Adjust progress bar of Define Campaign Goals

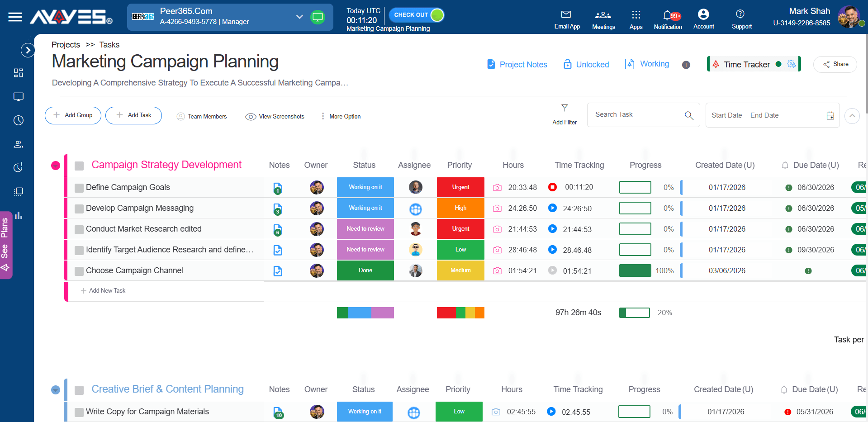click(x=635, y=187)
